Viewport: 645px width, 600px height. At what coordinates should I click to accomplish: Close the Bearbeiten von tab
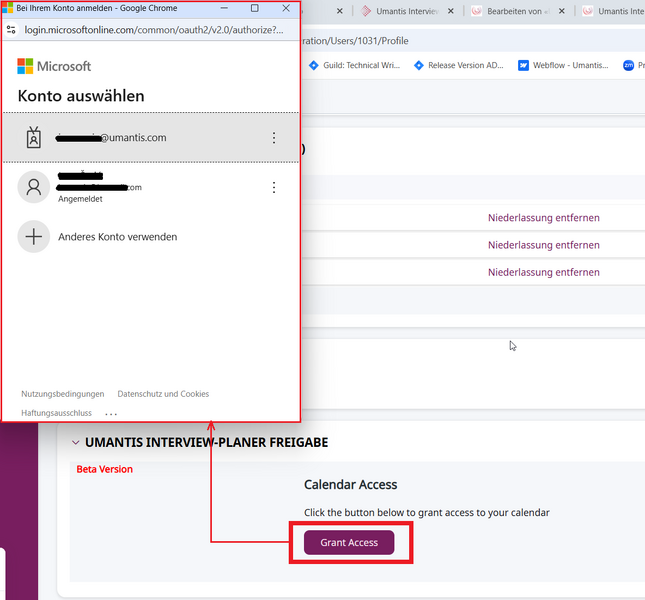pyautogui.click(x=561, y=12)
